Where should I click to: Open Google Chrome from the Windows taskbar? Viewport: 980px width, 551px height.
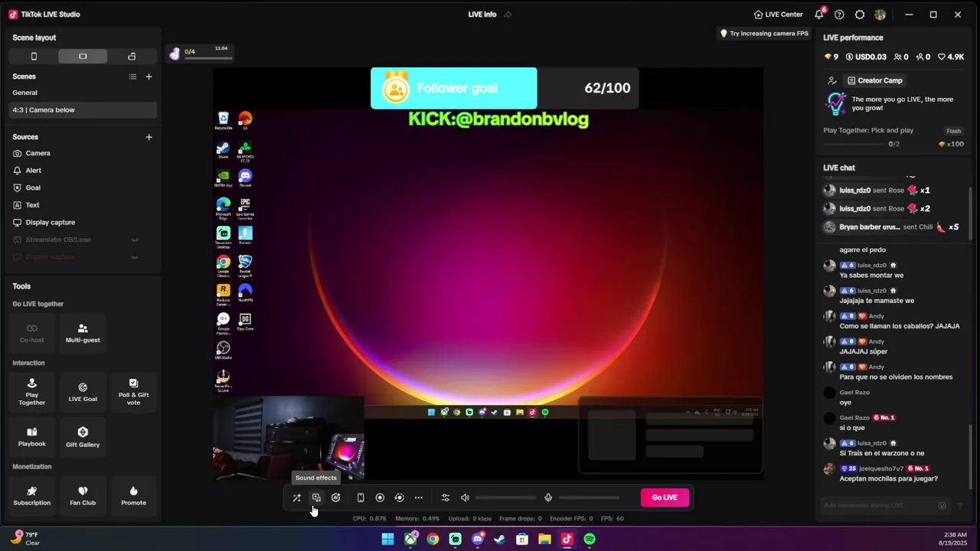tap(433, 540)
